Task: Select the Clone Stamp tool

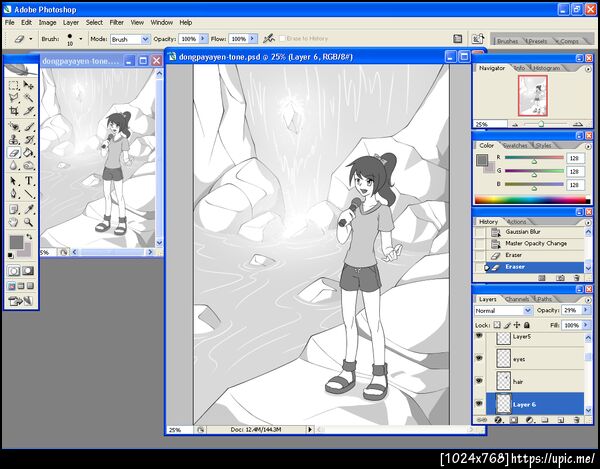Action: (x=14, y=140)
